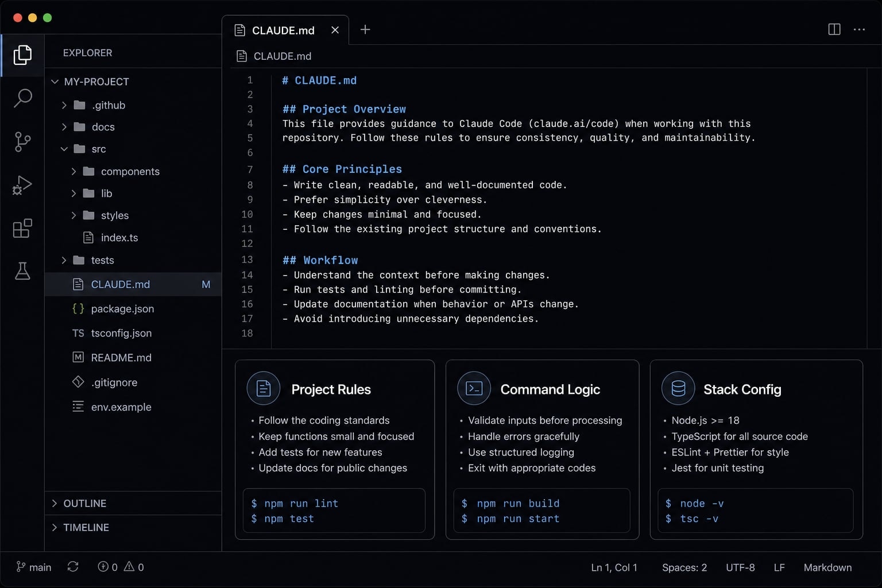
Task: Collapse the MY-PROJECT root folder chevron
Action: [x=55, y=82]
